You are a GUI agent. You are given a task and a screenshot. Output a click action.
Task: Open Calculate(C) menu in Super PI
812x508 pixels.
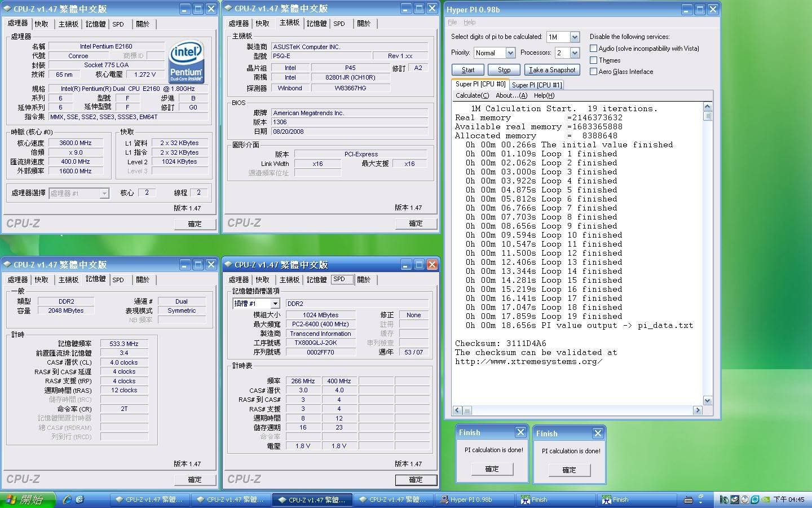point(473,95)
